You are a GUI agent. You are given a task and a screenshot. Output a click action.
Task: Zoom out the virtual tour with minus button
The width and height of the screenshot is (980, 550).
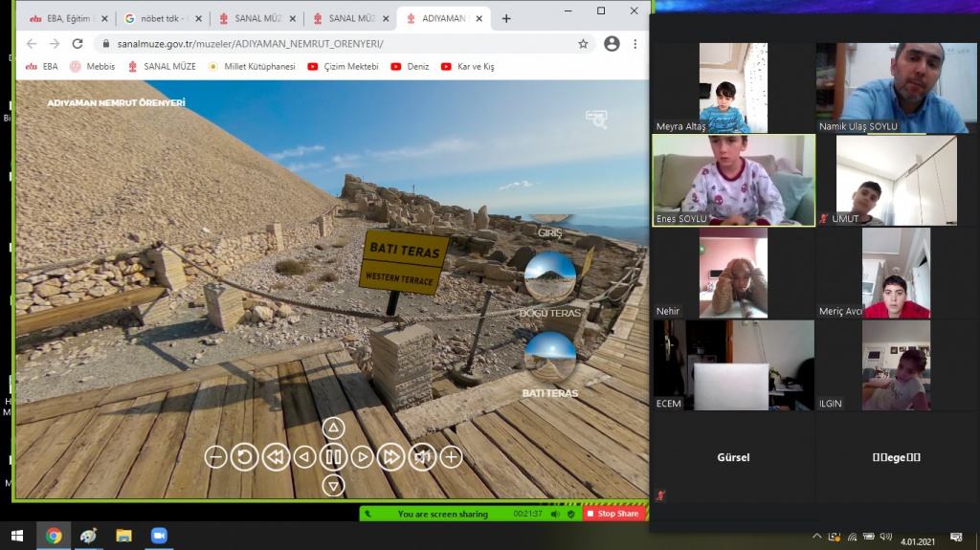coord(215,457)
